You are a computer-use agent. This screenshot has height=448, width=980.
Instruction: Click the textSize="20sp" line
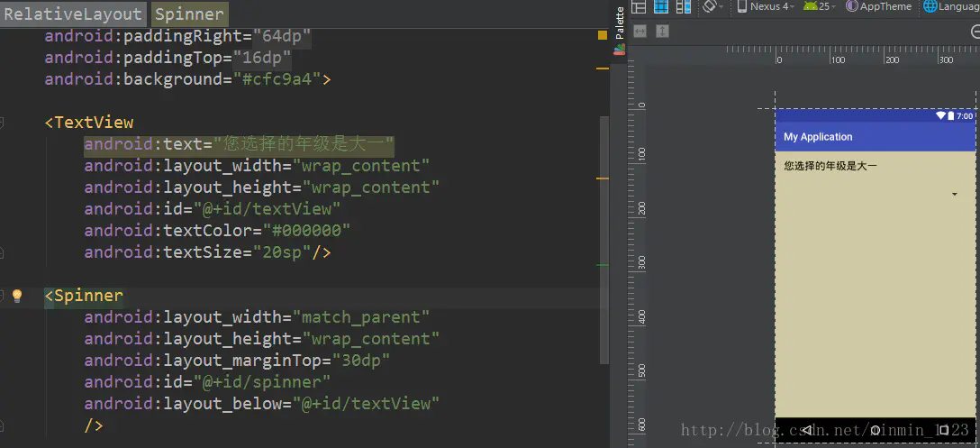(x=207, y=252)
